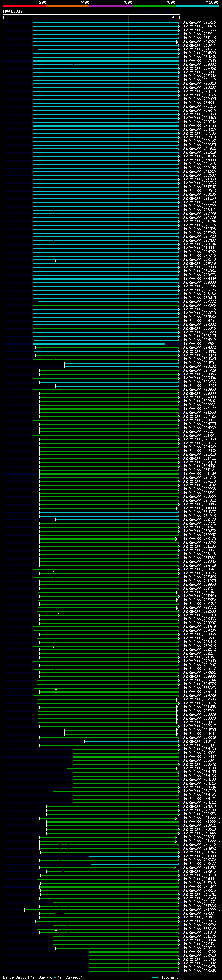Open hit UniRef100_P42067
The height and width of the screenshot is (980, 222).
pos(199,41)
